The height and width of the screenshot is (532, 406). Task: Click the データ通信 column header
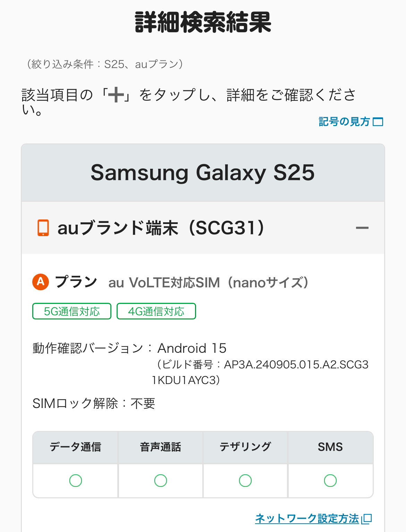[x=75, y=447]
